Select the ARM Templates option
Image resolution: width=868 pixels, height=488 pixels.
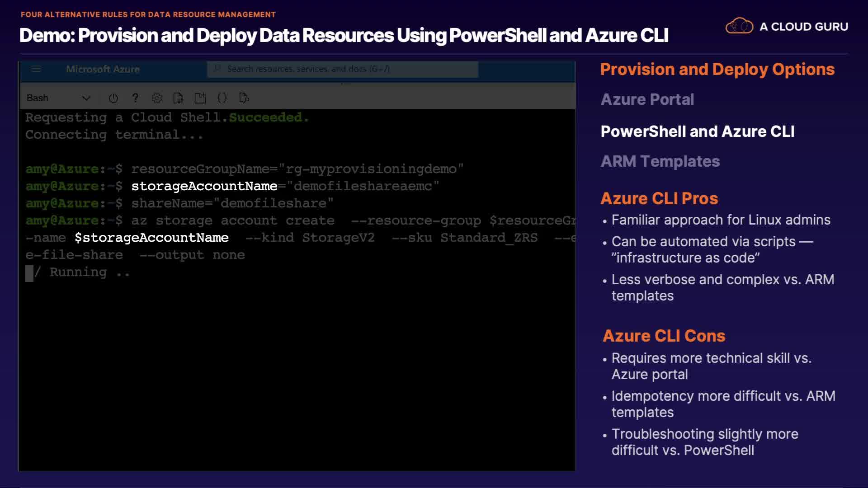[x=660, y=161]
